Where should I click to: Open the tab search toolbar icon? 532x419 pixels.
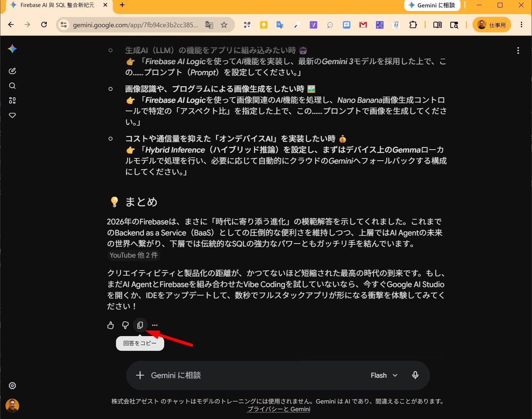[454, 25]
